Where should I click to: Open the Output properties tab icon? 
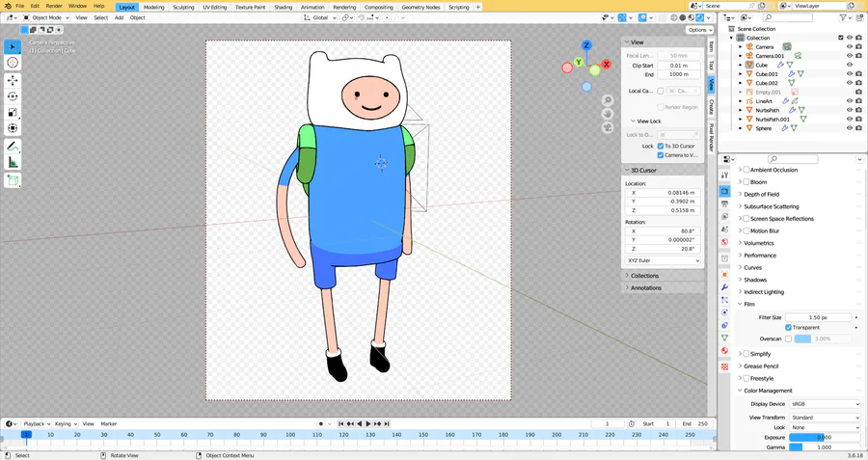[x=724, y=203]
